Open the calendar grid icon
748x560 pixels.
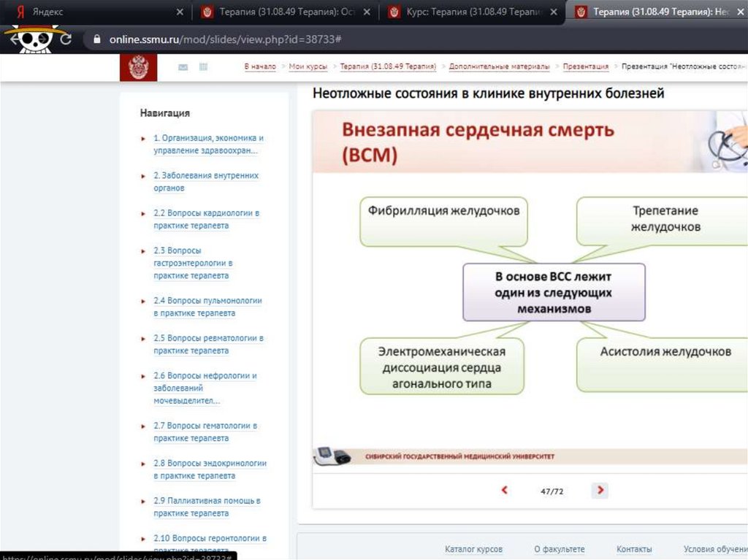click(203, 66)
